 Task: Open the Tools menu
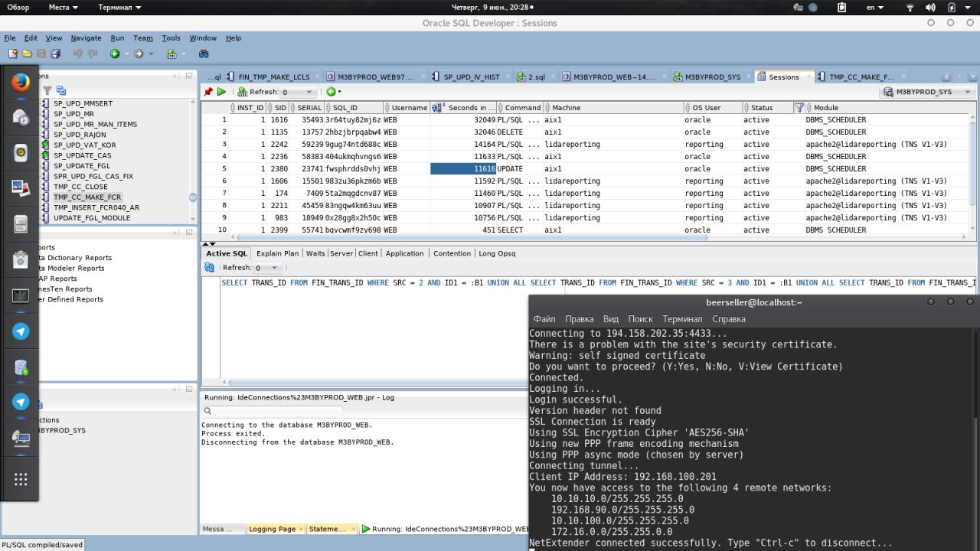click(x=171, y=37)
